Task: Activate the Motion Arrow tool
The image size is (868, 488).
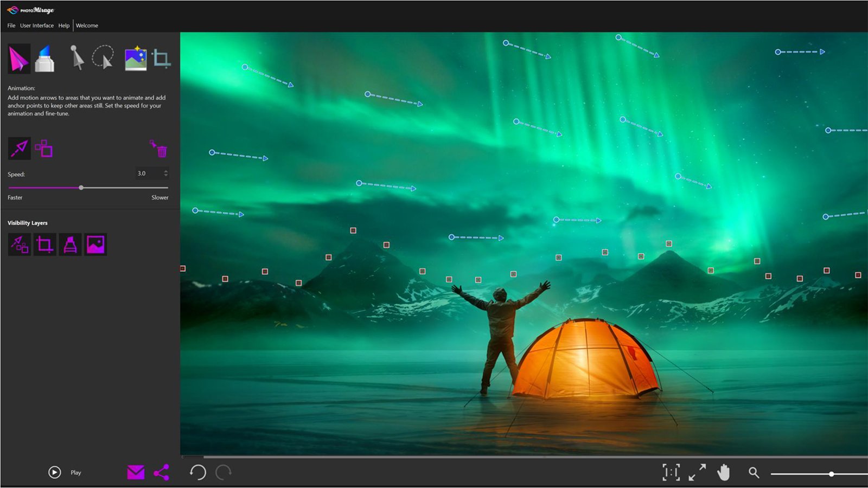Action: 19,148
